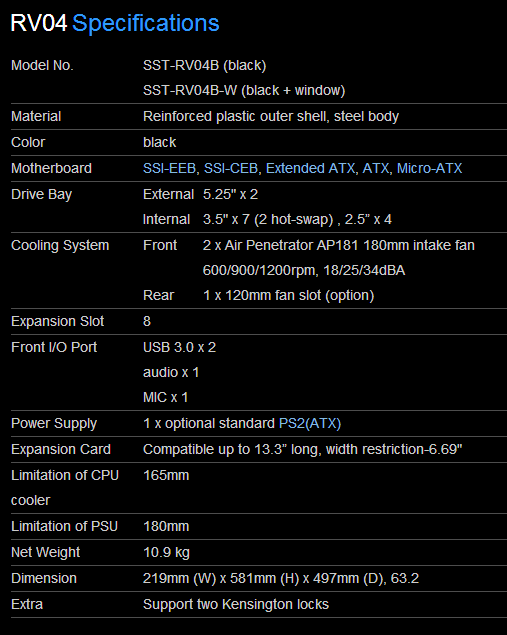Open the PS2(ATX) power supply link
Screen dimensions: 507x635
310,423
